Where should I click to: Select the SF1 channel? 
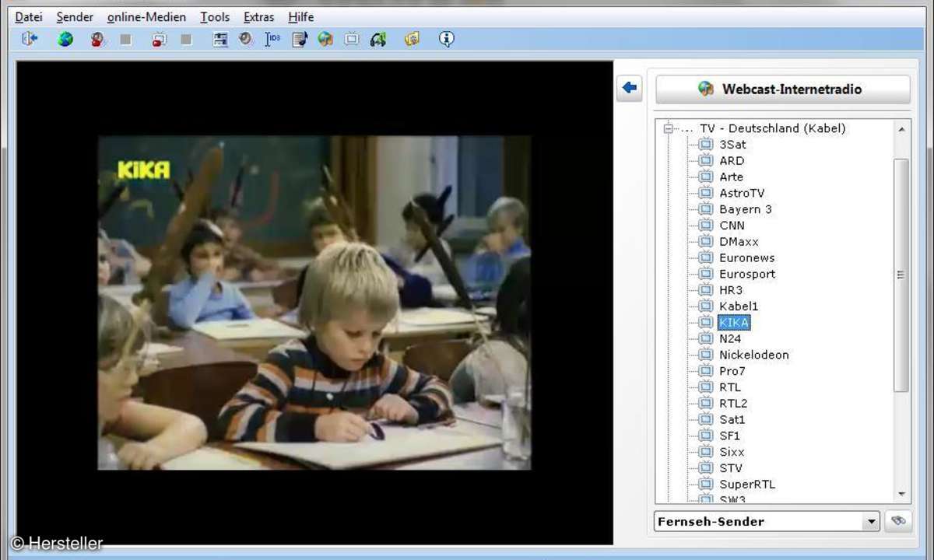pyautogui.click(x=729, y=436)
